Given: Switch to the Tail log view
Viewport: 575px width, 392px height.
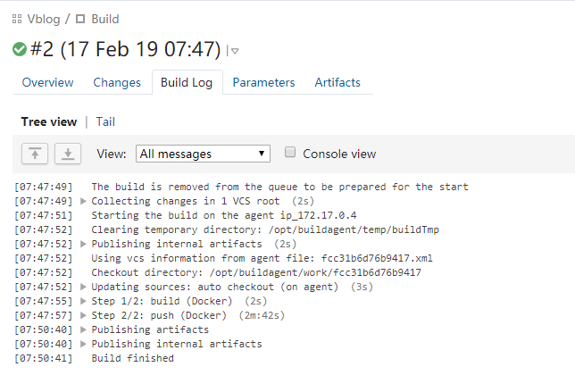Looking at the screenshot, I should click(x=105, y=121).
